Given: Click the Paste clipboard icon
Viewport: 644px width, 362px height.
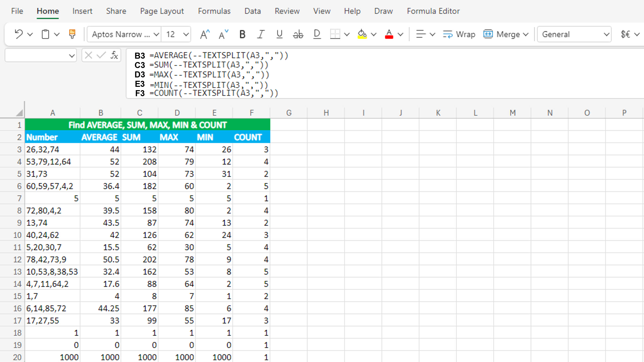Looking at the screenshot, I should pos(45,34).
